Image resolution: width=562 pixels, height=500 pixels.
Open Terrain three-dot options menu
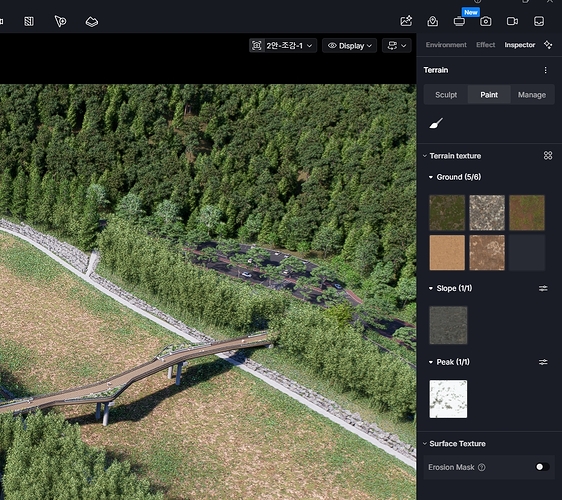pos(546,70)
